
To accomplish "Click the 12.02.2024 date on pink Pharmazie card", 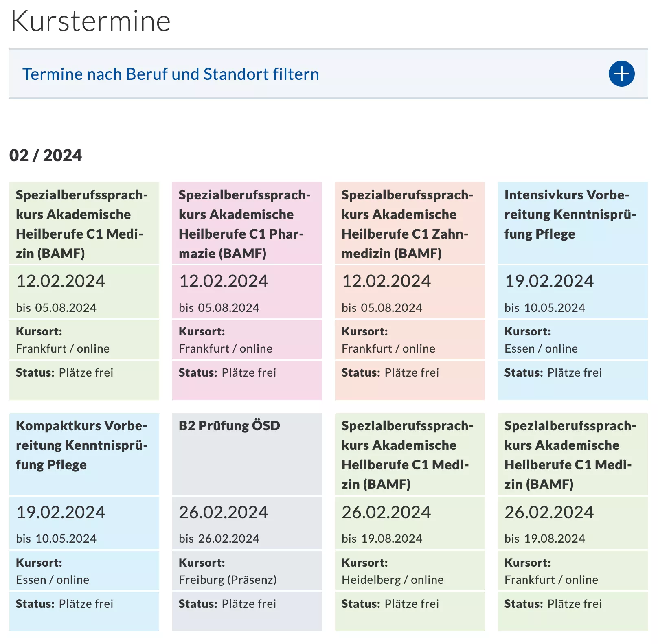I will point(224,281).
